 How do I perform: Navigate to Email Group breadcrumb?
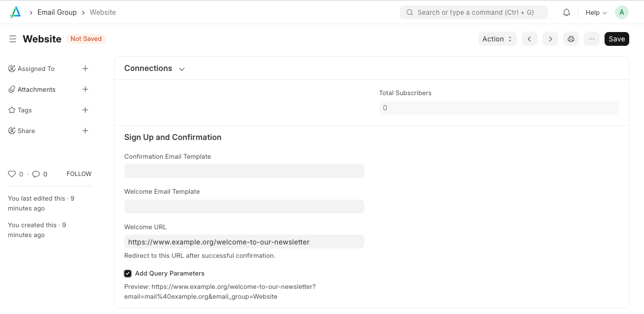[57, 12]
